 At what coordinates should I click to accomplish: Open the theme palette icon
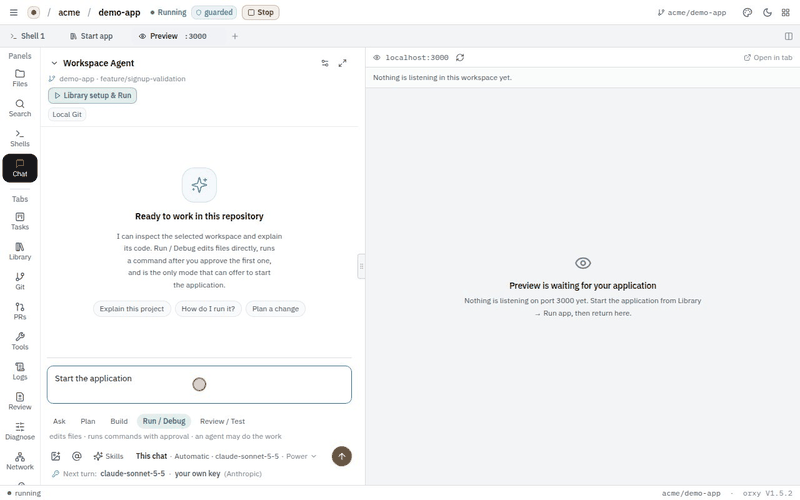point(747,12)
